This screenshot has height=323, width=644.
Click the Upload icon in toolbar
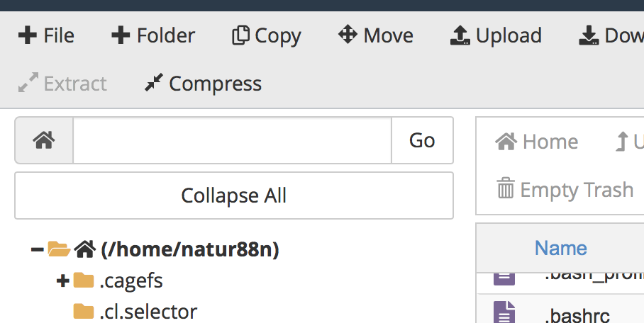(x=460, y=35)
